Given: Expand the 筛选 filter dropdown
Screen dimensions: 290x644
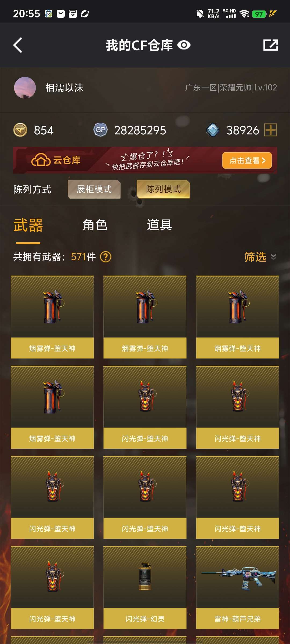Looking at the screenshot, I should (x=260, y=257).
